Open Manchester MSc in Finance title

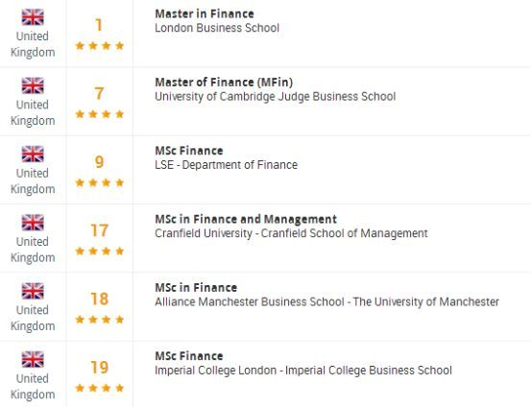click(196, 288)
